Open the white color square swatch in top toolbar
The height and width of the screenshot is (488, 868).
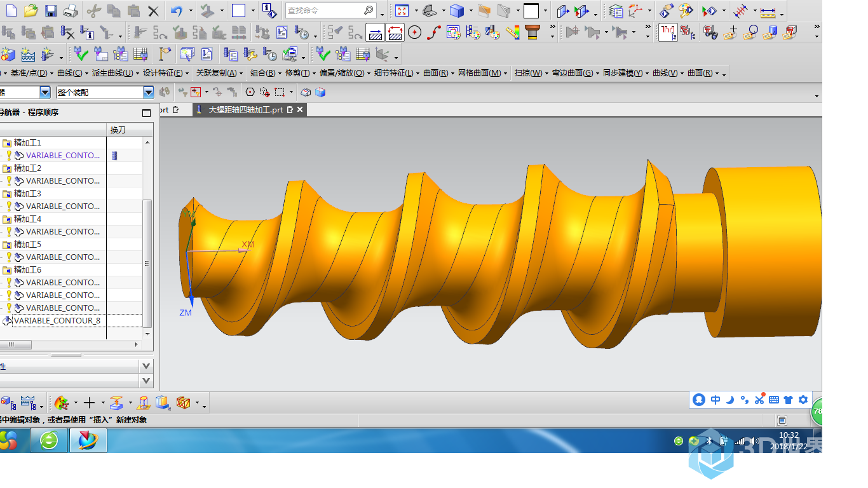(238, 11)
